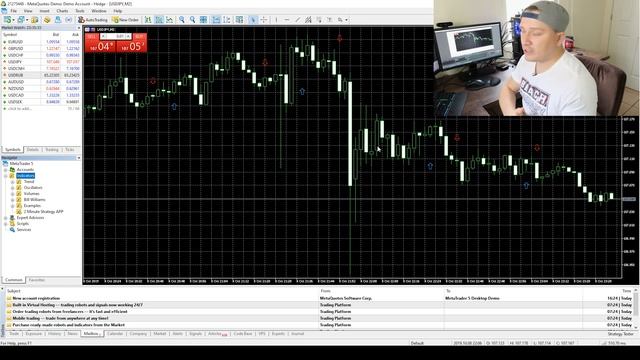
Task: Click the Strategy Tester toolbar icon
Action: pyautogui.click(x=69, y=20)
